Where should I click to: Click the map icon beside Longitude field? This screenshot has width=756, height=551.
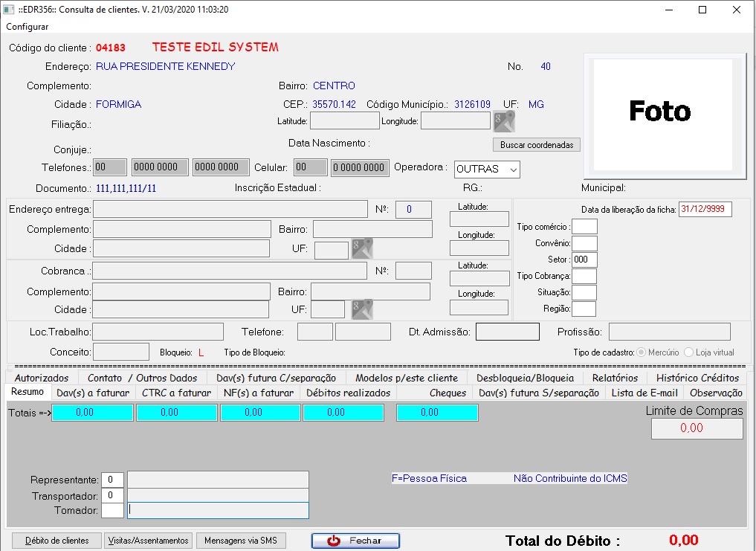504,121
